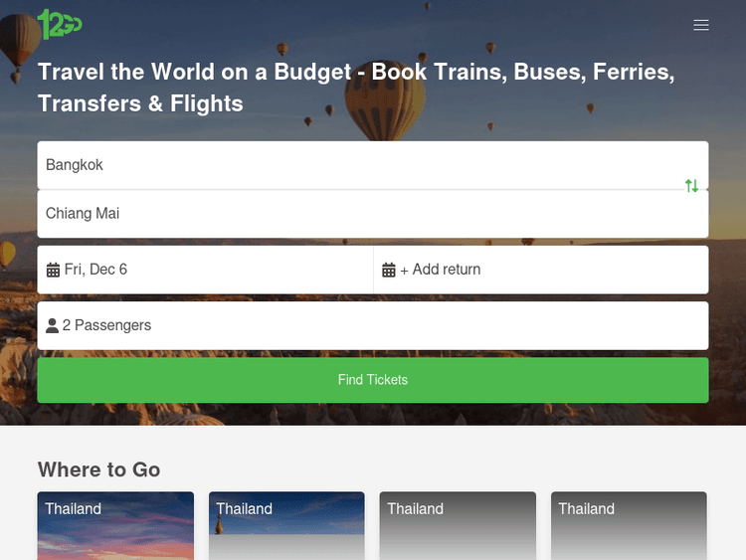This screenshot has width=746, height=560.
Task: Click the return date calendar icon
Action: tap(390, 270)
